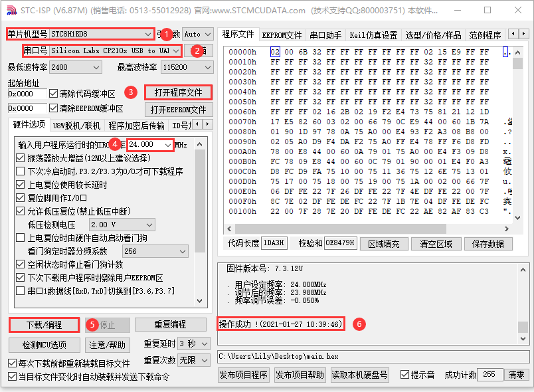Select U8W脱机/联机 tab
This screenshot has width=534, height=392.
(x=76, y=126)
